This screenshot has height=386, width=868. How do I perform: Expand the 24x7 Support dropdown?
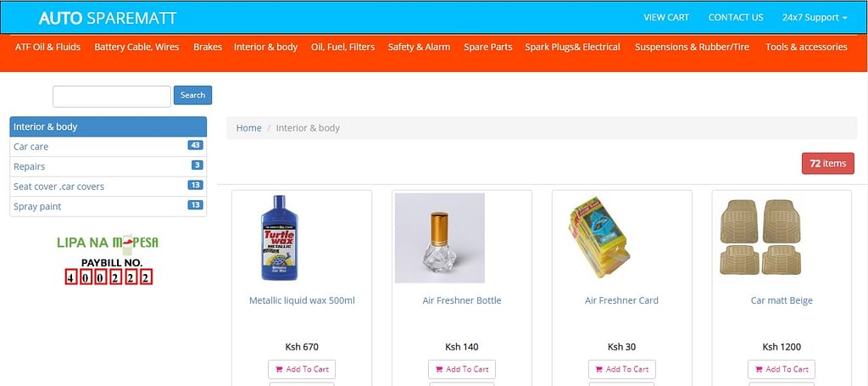pyautogui.click(x=815, y=17)
